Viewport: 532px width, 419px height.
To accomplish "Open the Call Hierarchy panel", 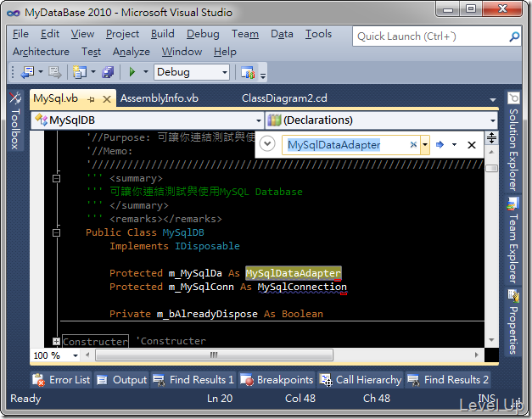I will point(361,380).
